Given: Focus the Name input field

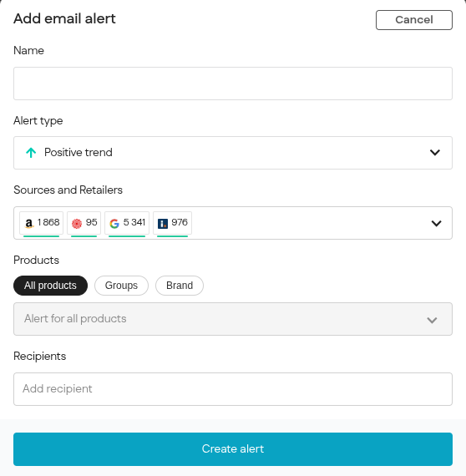Looking at the screenshot, I should (x=233, y=84).
